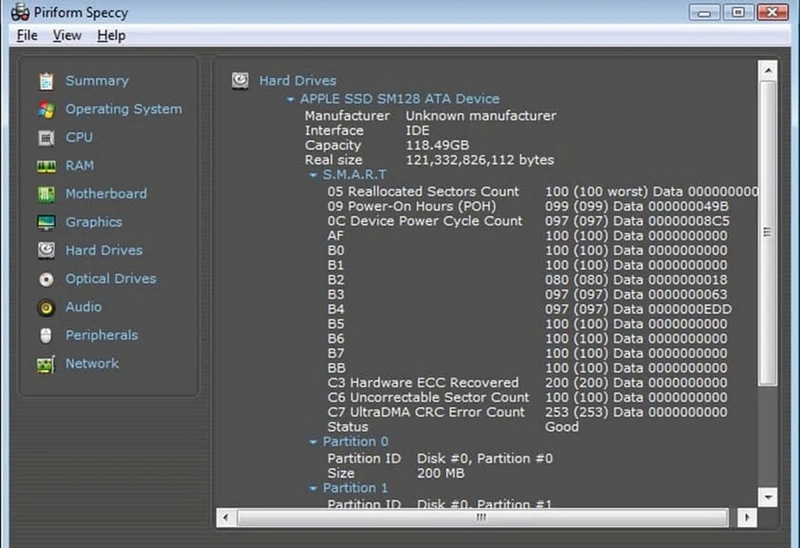Click the Optical Drives disc icon
This screenshot has width=800, height=548.
[x=46, y=279]
